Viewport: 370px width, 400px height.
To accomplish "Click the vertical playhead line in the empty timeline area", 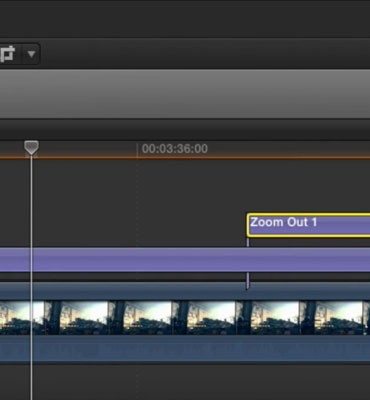I will coord(32,200).
